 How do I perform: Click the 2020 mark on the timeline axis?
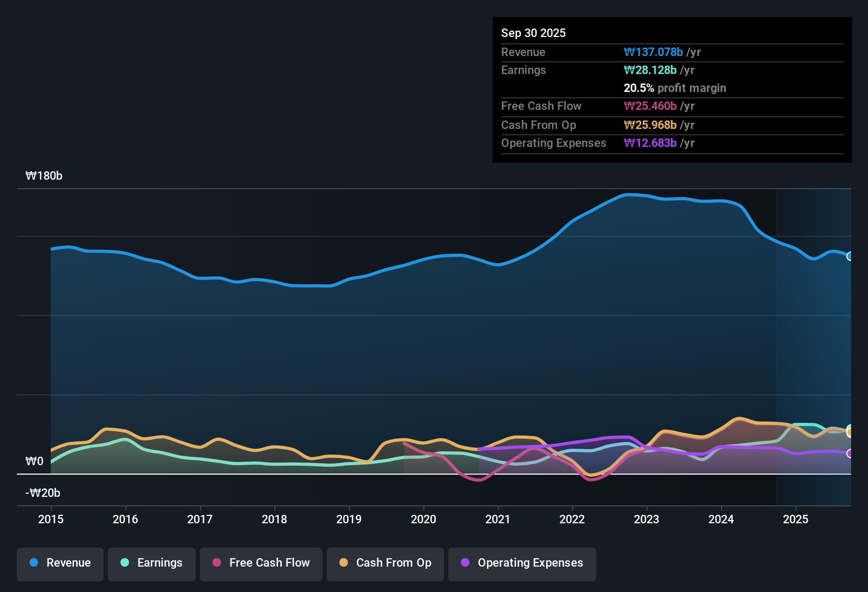tap(423, 520)
